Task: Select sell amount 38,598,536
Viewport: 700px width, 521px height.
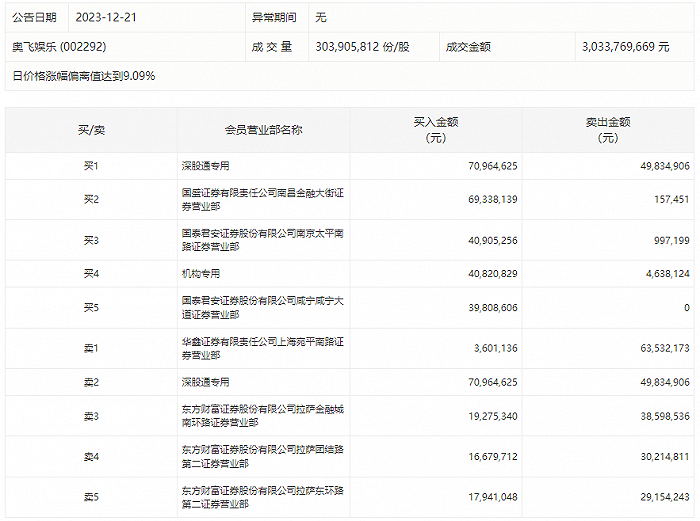Action: click(x=665, y=417)
